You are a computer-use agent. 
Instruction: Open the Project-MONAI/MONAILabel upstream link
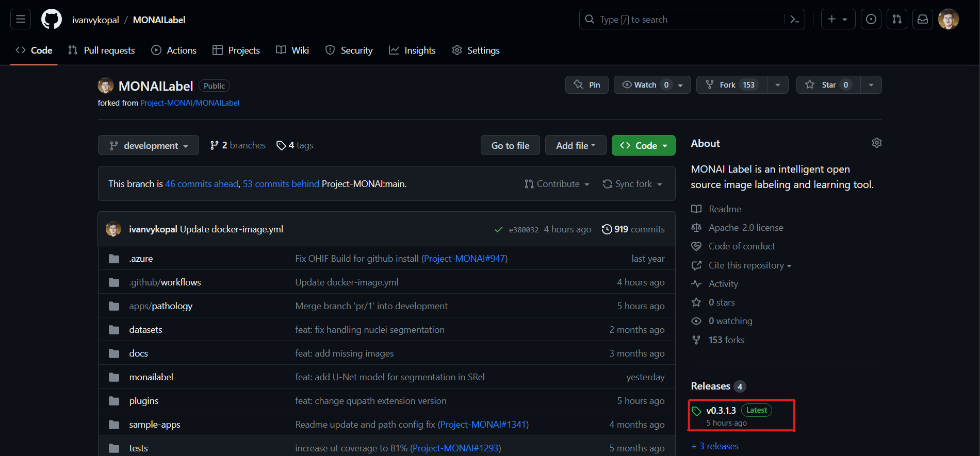coord(190,103)
